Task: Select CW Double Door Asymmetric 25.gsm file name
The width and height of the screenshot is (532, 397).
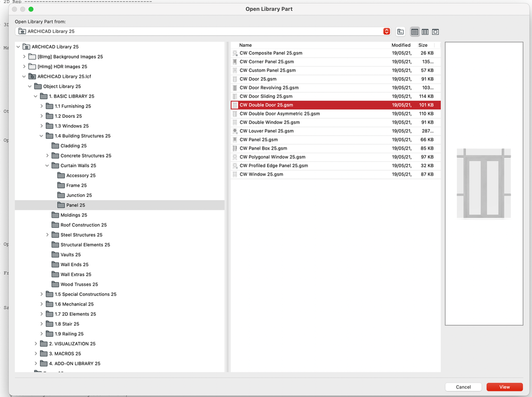Action: pos(280,113)
